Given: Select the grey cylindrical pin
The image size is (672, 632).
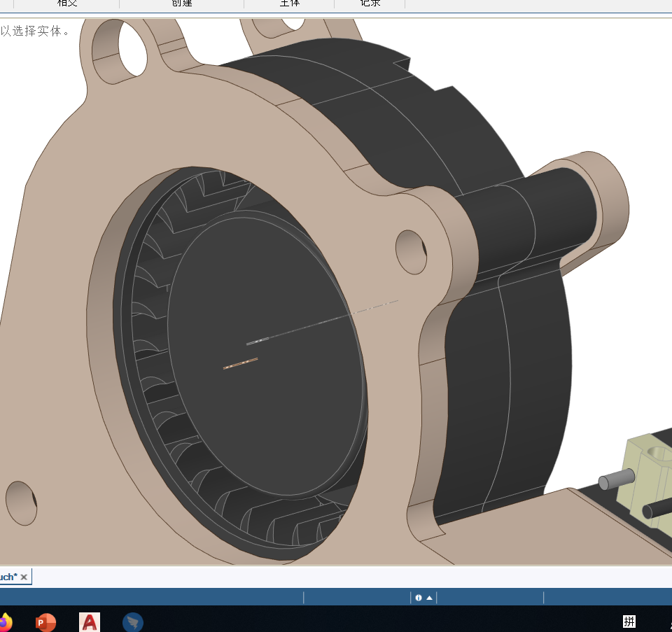Looking at the screenshot, I should click(x=616, y=479).
